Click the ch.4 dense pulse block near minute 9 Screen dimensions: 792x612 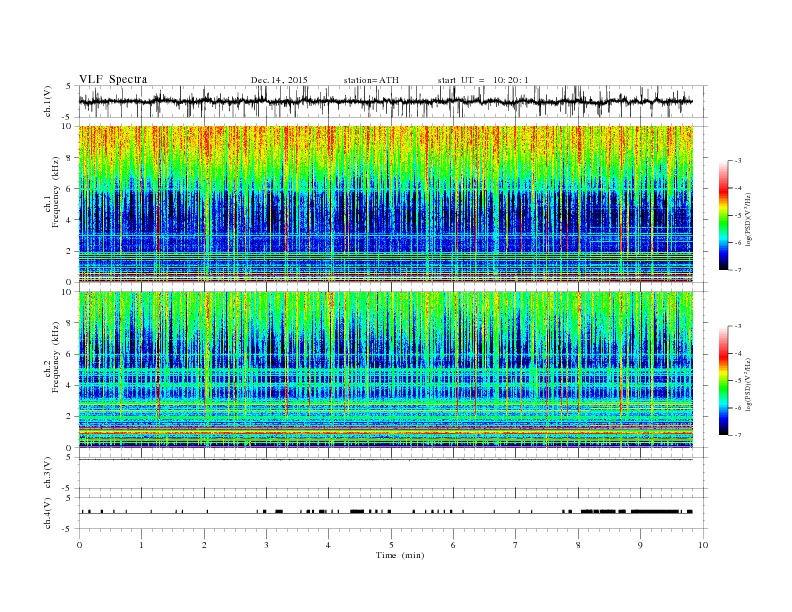pos(656,512)
